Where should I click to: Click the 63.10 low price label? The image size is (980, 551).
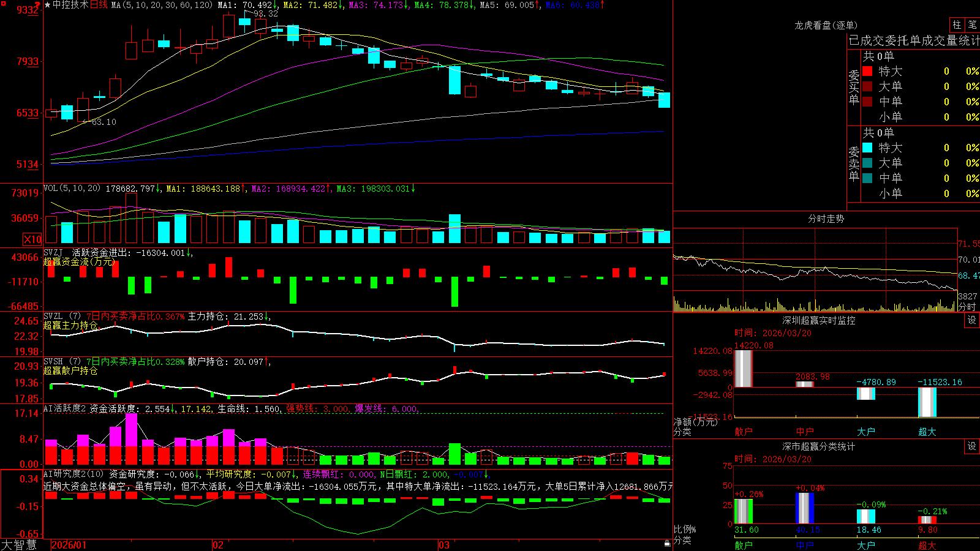(x=104, y=122)
